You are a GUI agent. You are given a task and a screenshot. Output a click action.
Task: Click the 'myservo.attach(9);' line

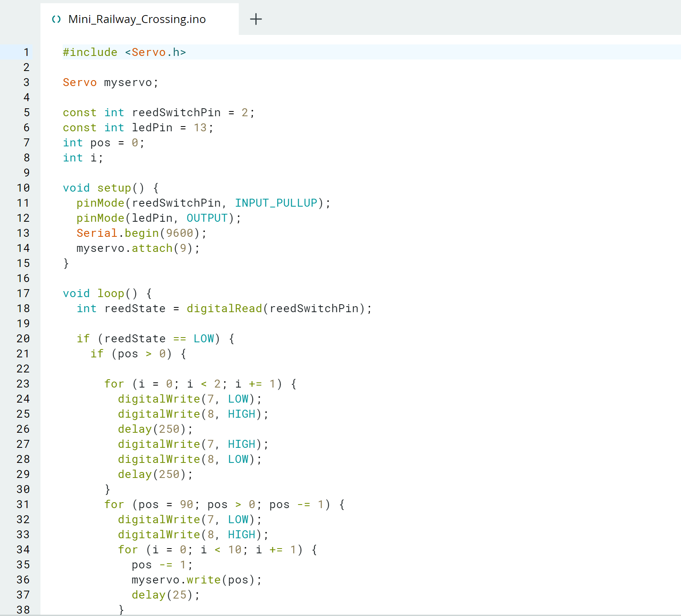(138, 248)
